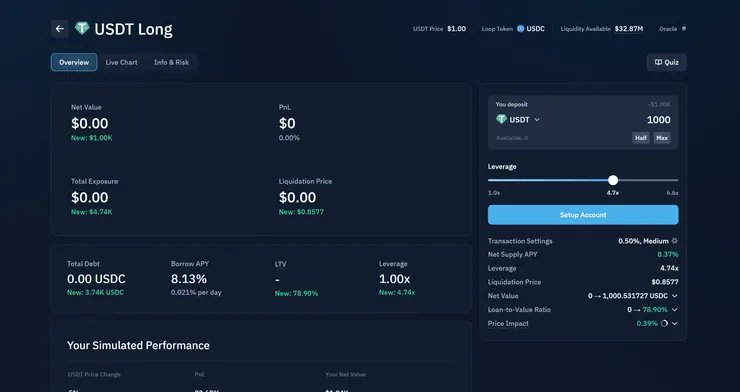740x392 pixels.
Task: Click the New: 4.74x leverage text
Action: tap(397, 292)
